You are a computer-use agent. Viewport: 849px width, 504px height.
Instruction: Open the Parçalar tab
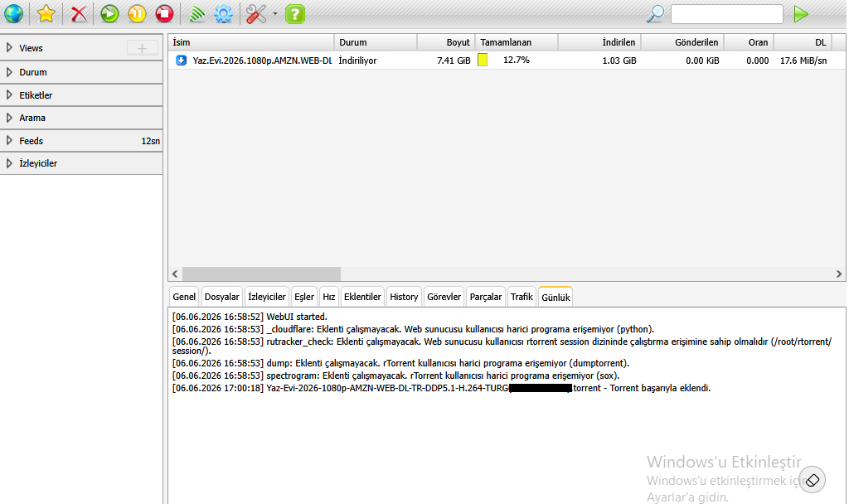(486, 297)
